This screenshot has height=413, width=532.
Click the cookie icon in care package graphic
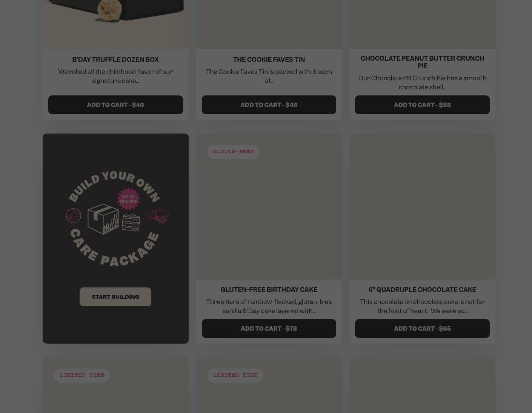click(x=74, y=216)
